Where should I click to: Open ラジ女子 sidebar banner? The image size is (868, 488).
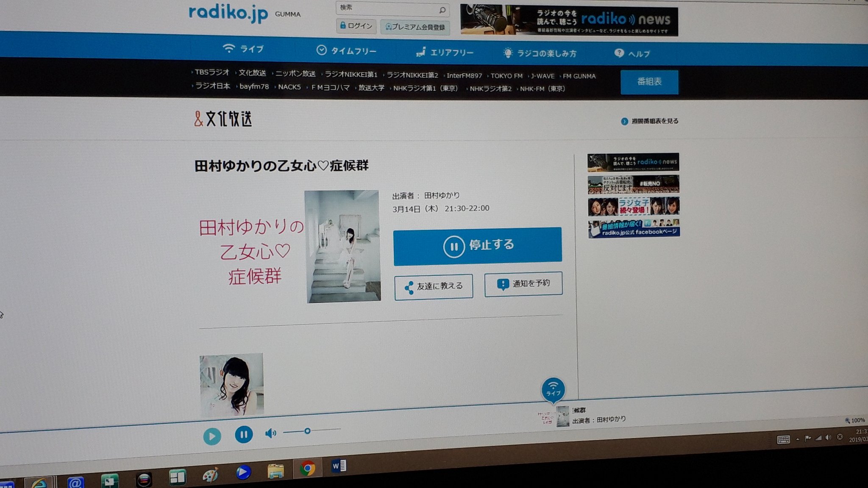634,206
